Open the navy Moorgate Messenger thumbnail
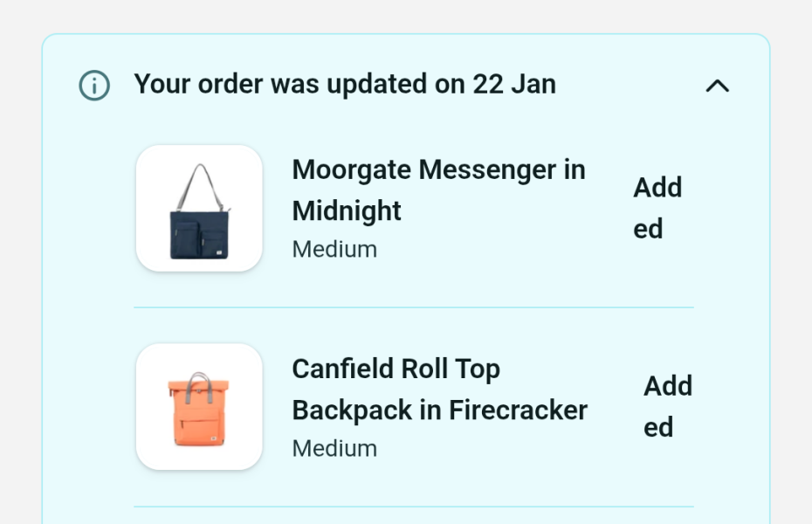812x524 pixels. [199, 208]
